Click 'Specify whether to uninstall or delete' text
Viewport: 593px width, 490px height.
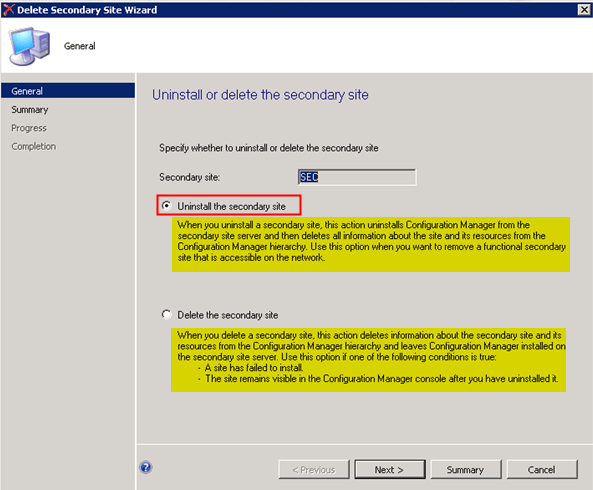pyautogui.click(x=269, y=148)
